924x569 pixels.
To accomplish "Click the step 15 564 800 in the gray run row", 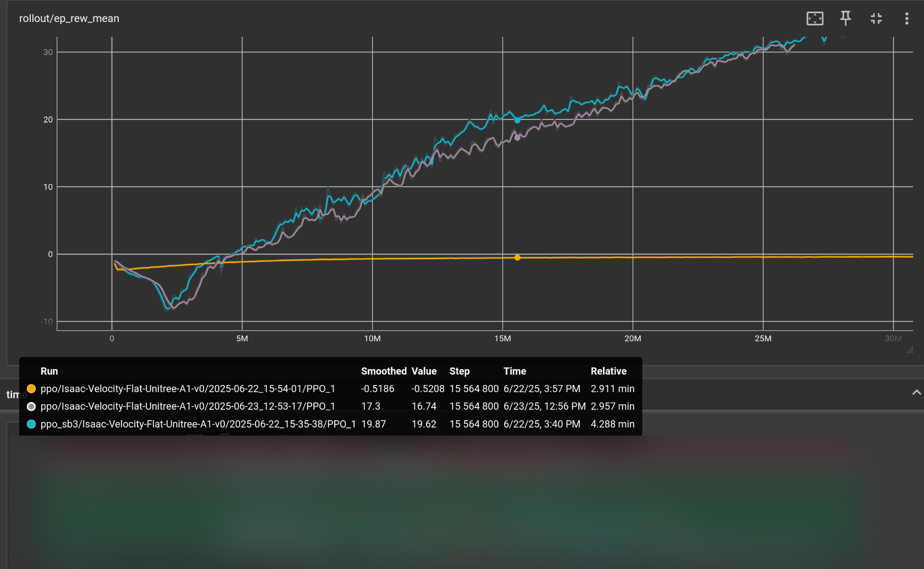I will pyautogui.click(x=474, y=406).
